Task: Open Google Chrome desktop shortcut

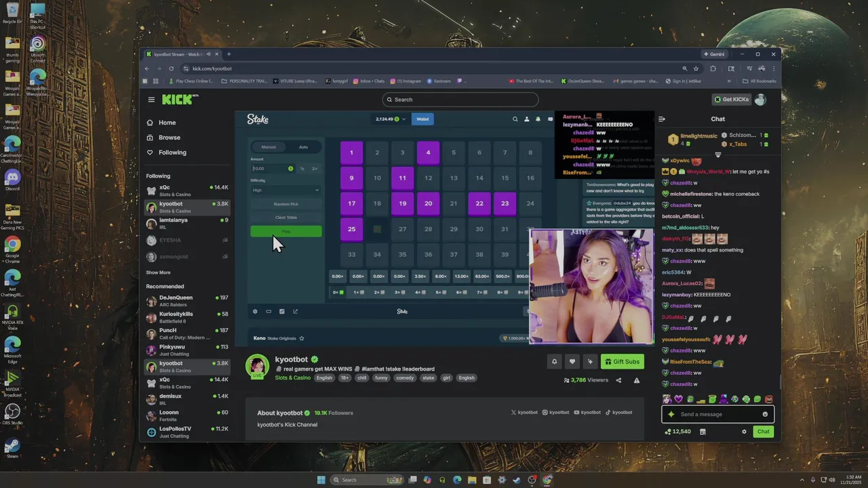Action: (12, 249)
